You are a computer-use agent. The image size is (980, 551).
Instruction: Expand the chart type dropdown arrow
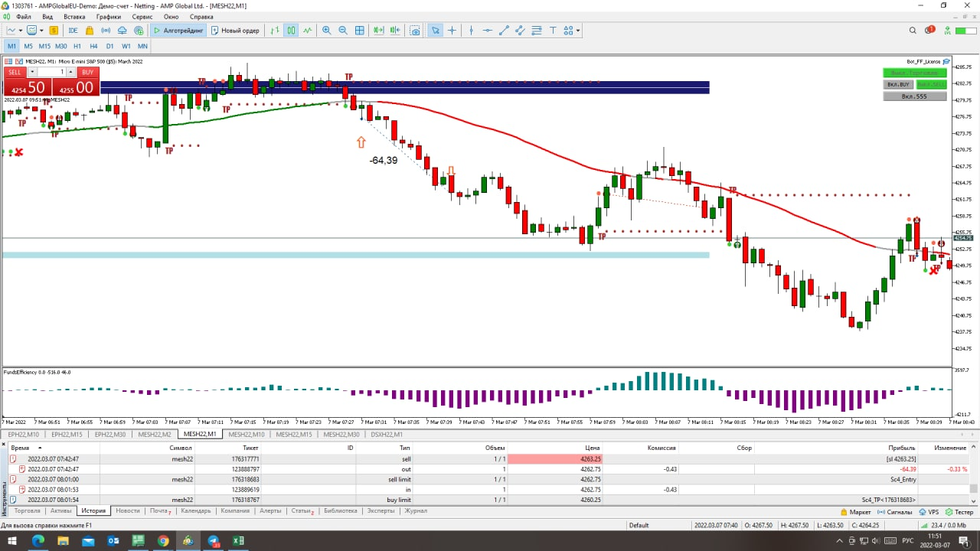pyautogui.click(x=21, y=31)
